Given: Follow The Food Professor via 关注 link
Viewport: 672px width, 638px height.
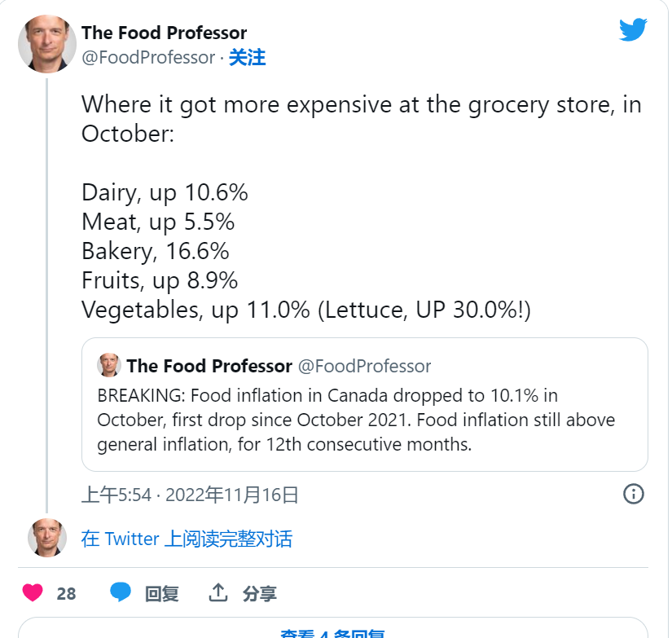Looking at the screenshot, I should 248,58.
